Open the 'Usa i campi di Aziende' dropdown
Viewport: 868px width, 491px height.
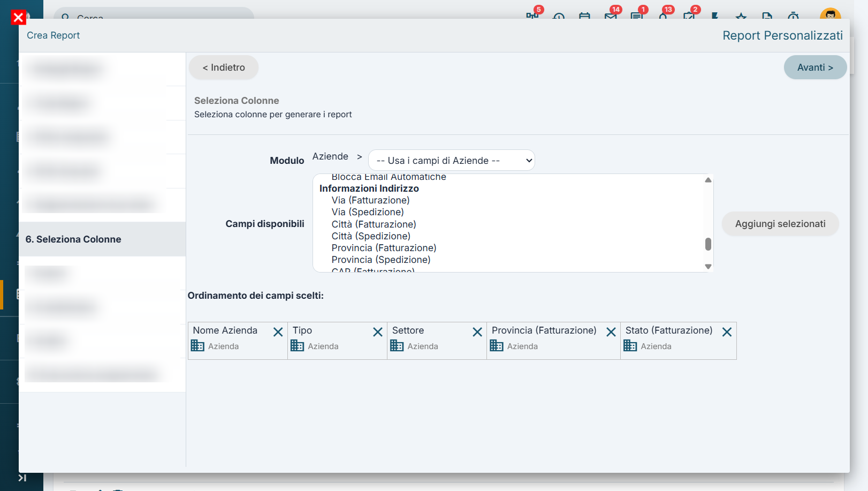[452, 160]
